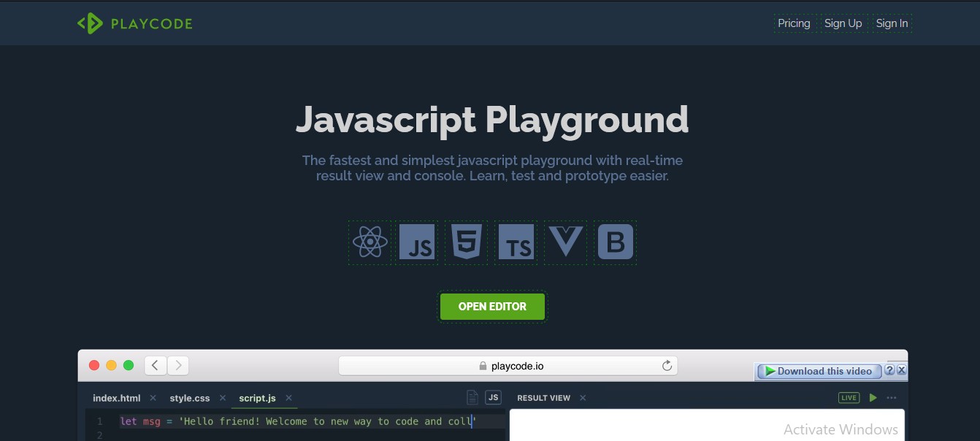This screenshot has width=980, height=441.
Task: Open the index.html tab
Action: point(116,398)
